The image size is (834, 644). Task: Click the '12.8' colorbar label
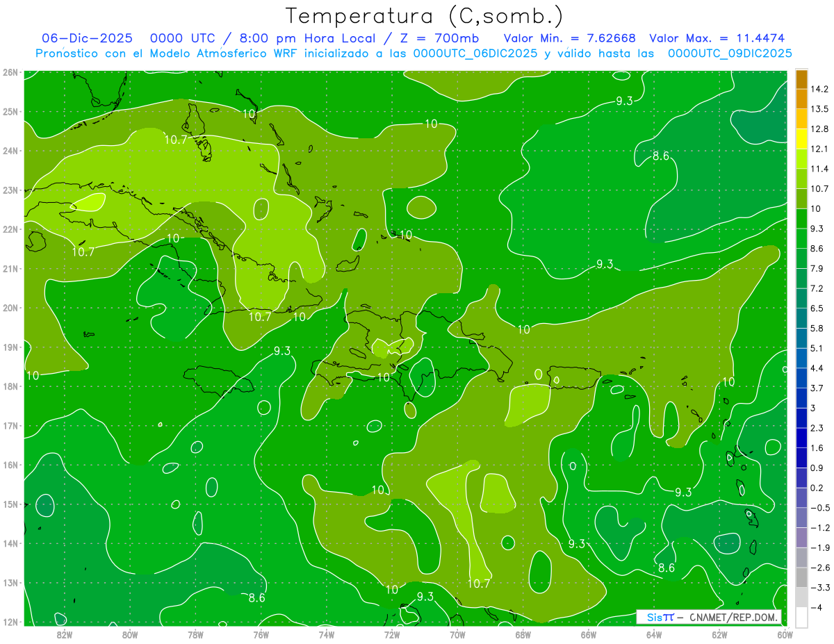[x=820, y=129]
